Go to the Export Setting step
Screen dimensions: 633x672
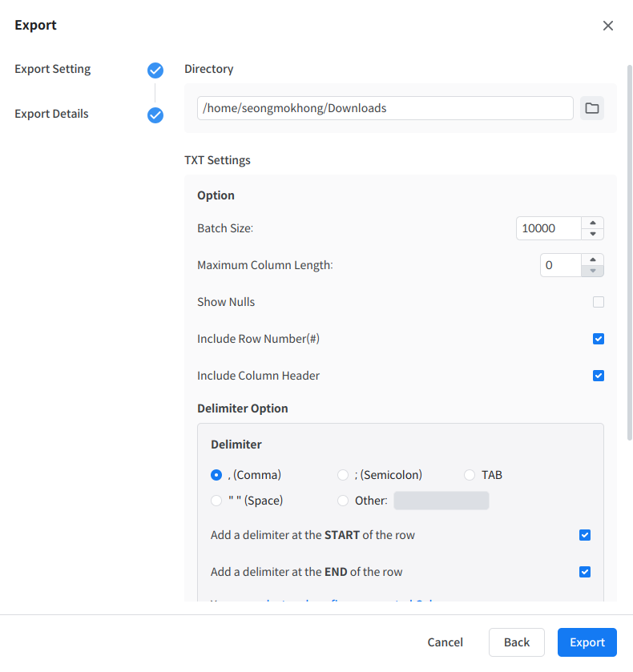click(x=53, y=69)
